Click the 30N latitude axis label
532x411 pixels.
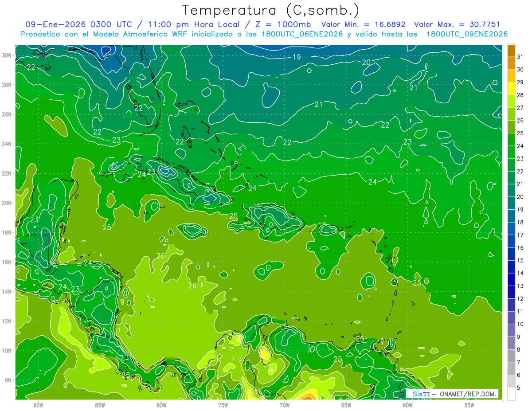(7, 55)
